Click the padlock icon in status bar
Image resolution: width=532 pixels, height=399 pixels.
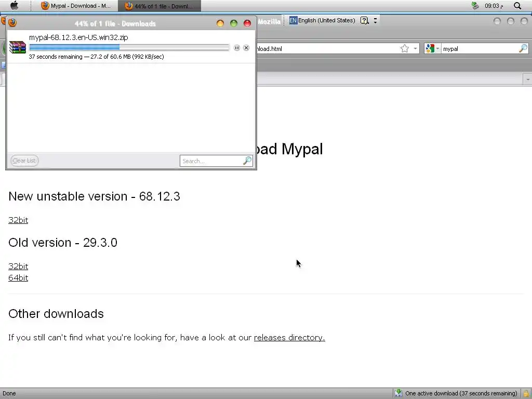(526, 394)
